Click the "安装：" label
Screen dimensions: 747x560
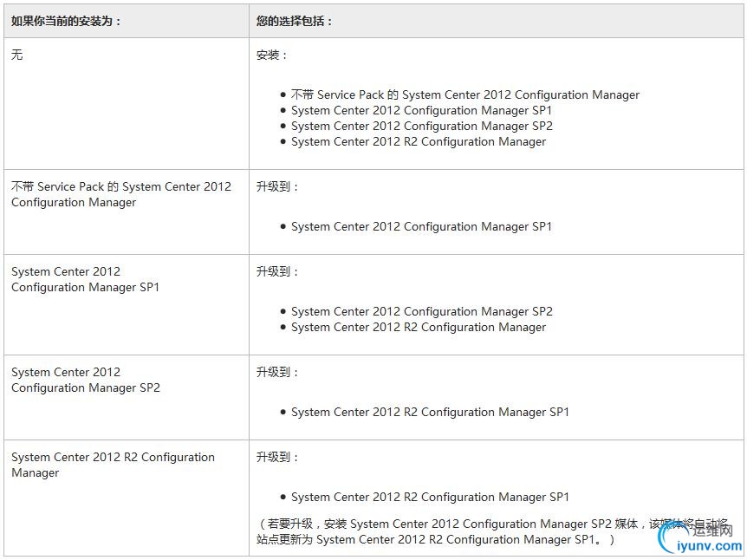click(x=271, y=55)
